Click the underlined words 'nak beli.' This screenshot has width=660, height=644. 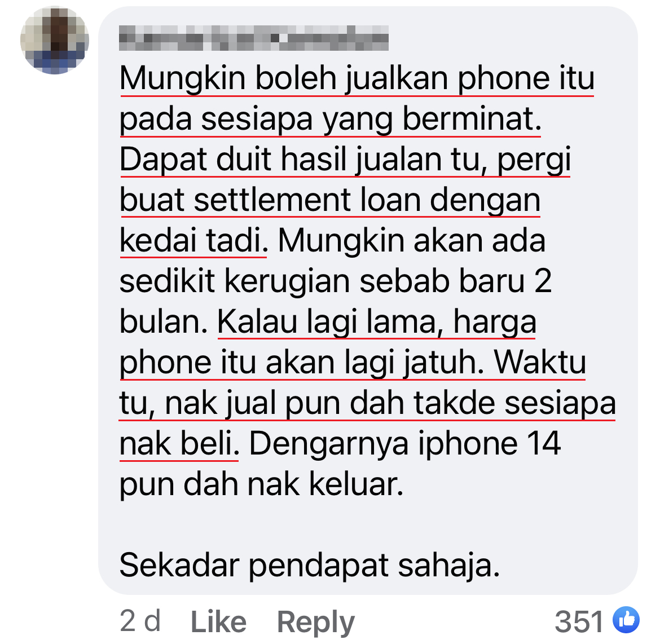click(x=179, y=444)
